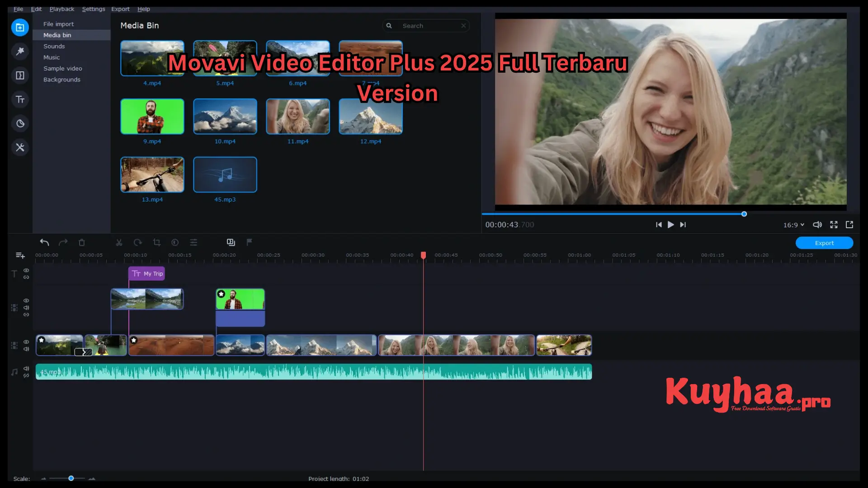The width and height of the screenshot is (868, 488).
Task: Rotate the selected clip
Action: [x=137, y=243]
